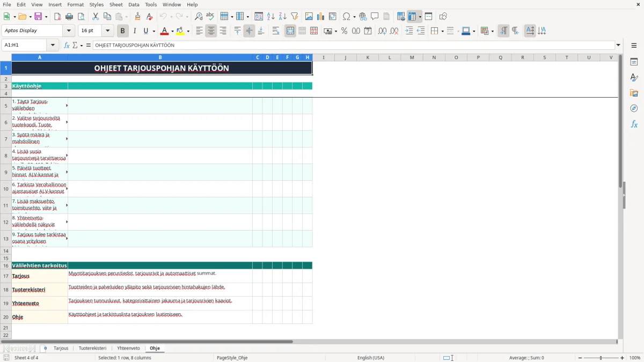Open the Functions sidebar panel

(634, 124)
